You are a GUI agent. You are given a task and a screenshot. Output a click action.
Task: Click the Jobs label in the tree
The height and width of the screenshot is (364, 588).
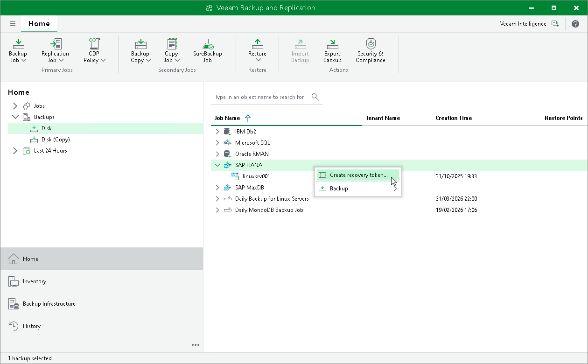(39, 106)
